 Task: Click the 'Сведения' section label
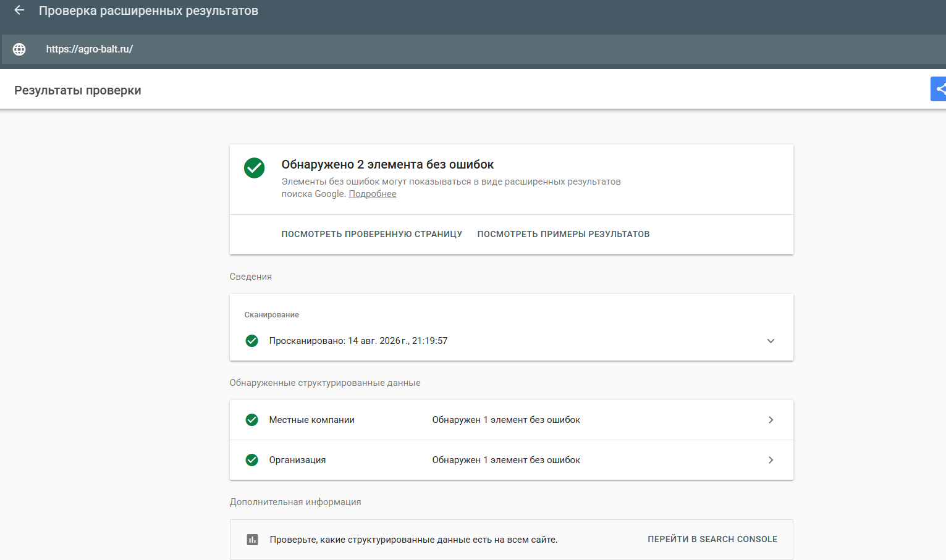tap(251, 277)
